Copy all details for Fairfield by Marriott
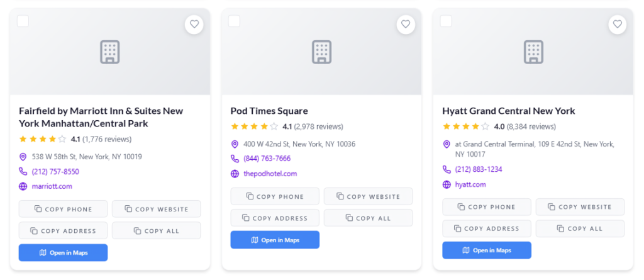Screen dimensions: 644x280 click(x=157, y=231)
